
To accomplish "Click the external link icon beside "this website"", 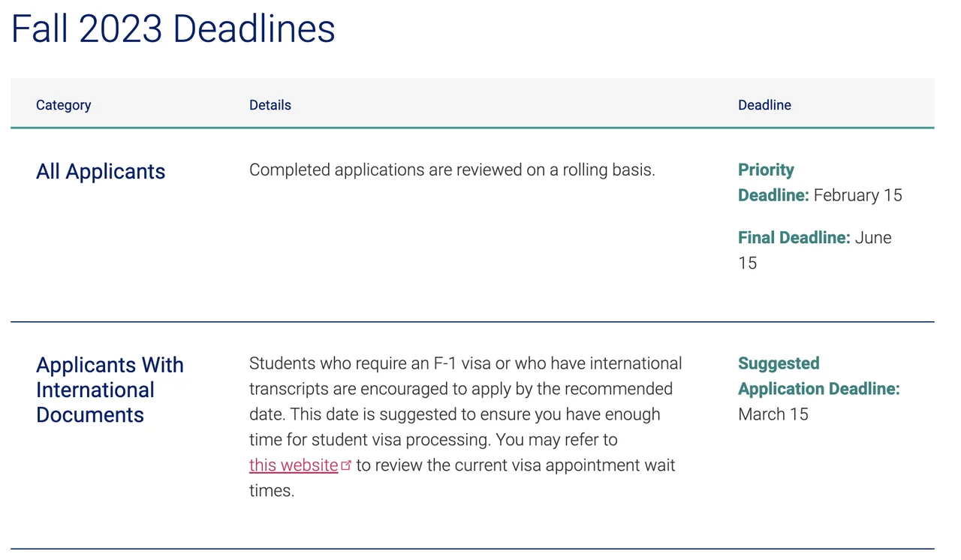I will (346, 465).
